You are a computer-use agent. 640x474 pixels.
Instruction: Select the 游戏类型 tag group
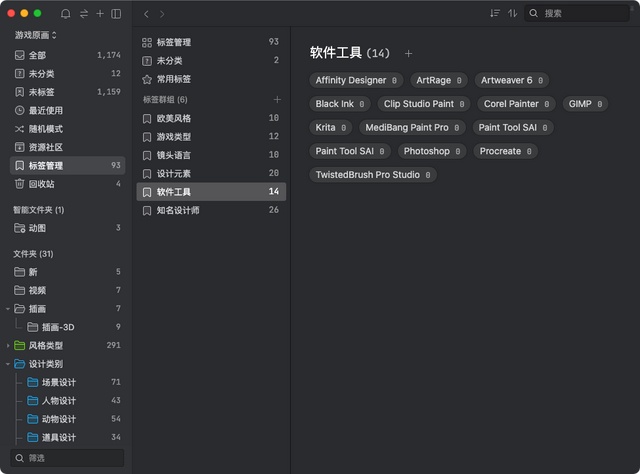211,137
